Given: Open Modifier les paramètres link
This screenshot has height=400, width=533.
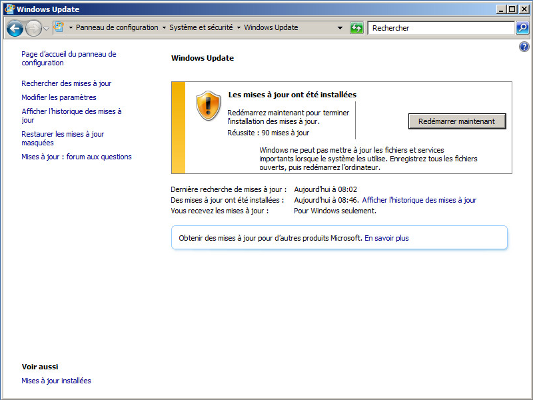Looking at the screenshot, I should (x=59, y=98).
